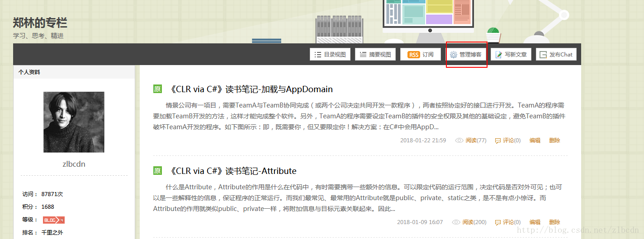Click the eye icon on AppDomain post
644x239 pixels.
click(x=459, y=141)
